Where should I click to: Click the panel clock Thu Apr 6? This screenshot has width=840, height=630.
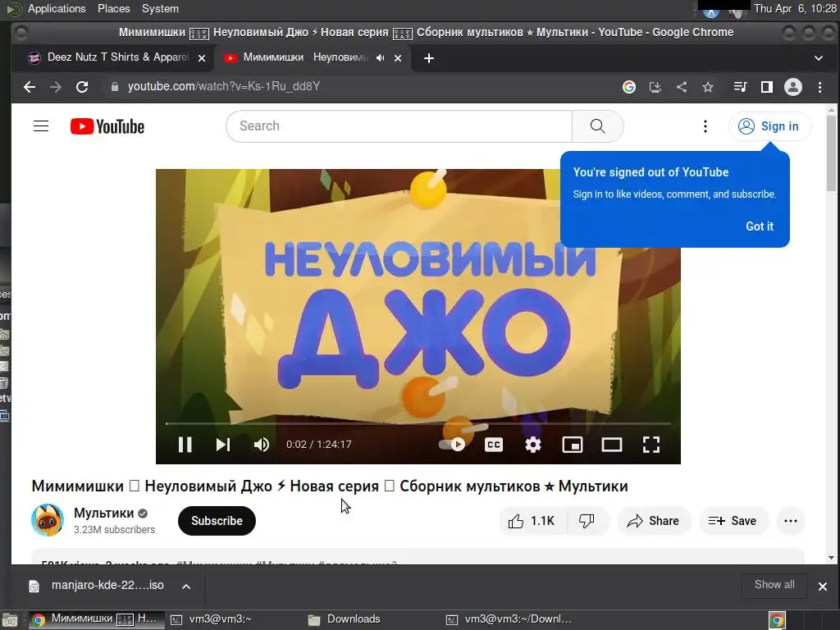coord(795,8)
